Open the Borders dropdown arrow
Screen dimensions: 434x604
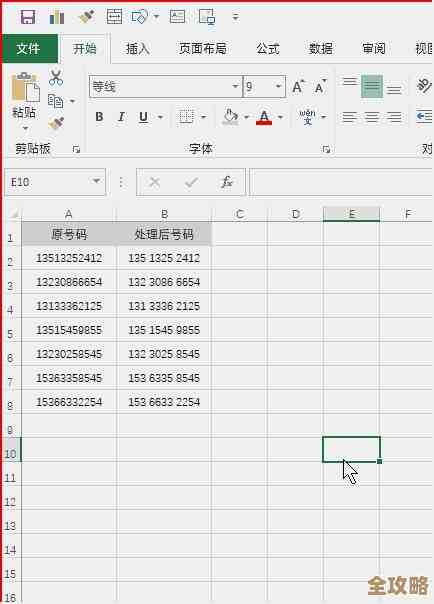tap(203, 117)
